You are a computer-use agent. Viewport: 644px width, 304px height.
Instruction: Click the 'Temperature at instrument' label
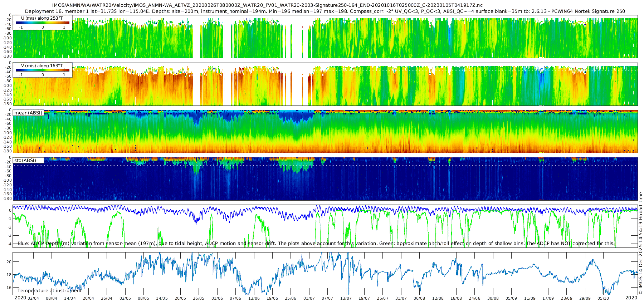(x=49, y=291)
